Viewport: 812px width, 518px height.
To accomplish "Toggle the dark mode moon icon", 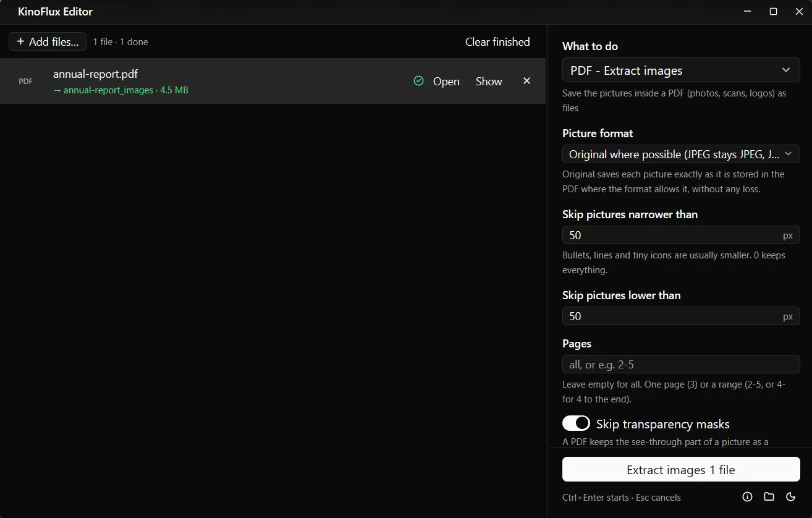I will 790,496.
